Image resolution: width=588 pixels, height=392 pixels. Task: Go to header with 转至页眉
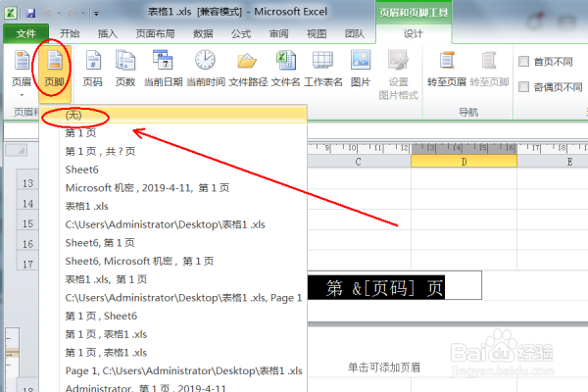tap(447, 69)
